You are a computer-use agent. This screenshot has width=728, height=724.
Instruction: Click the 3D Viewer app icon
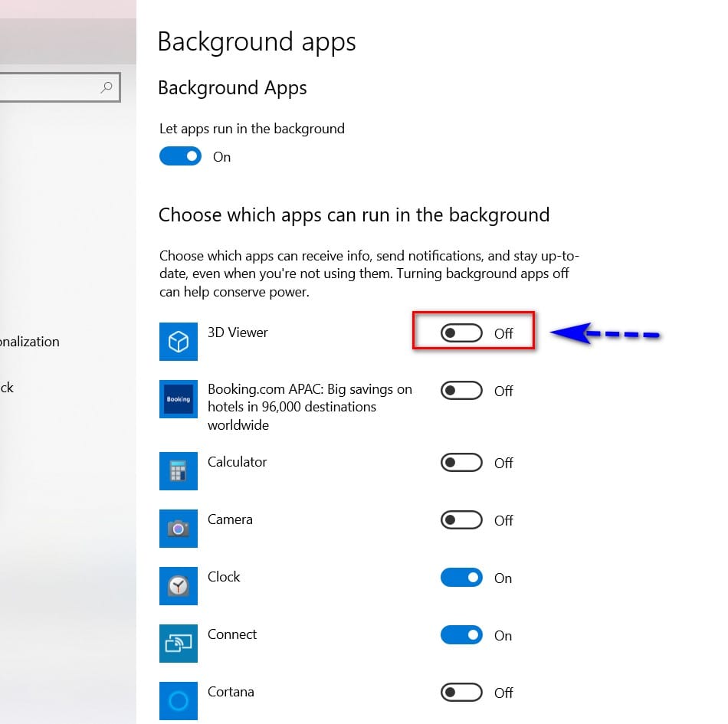(179, 342)
